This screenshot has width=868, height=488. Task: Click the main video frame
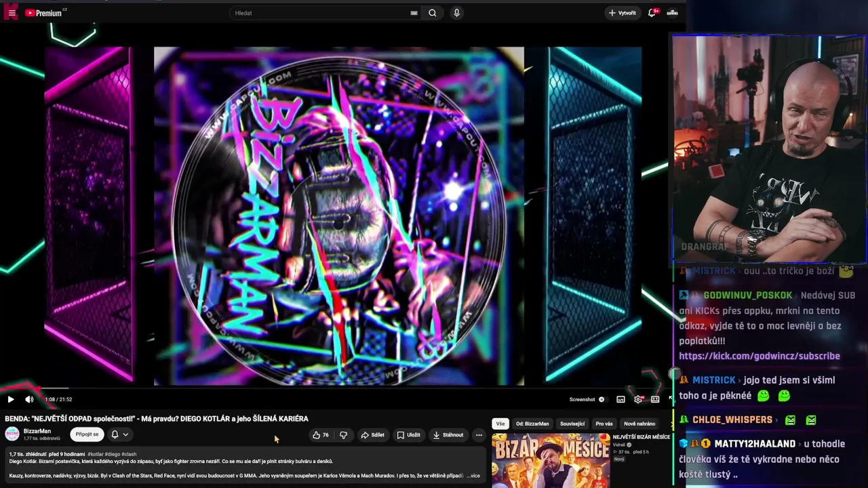click(339, 216)
